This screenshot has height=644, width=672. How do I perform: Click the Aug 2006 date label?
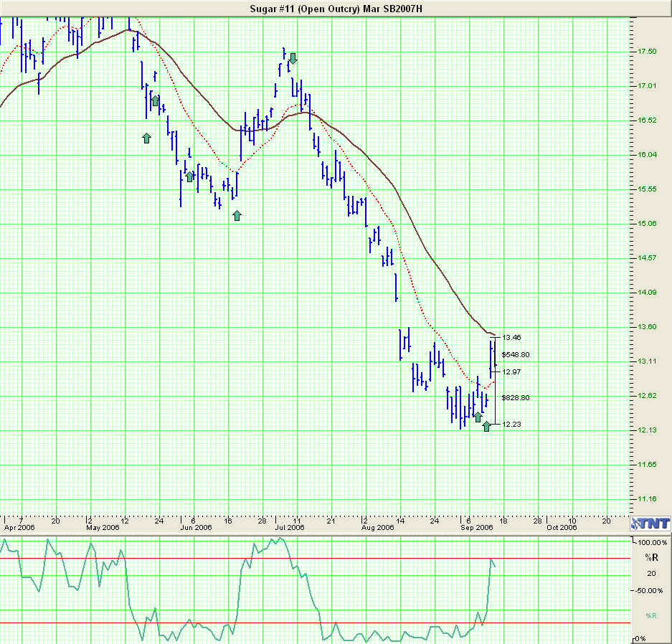click(377, 527)
